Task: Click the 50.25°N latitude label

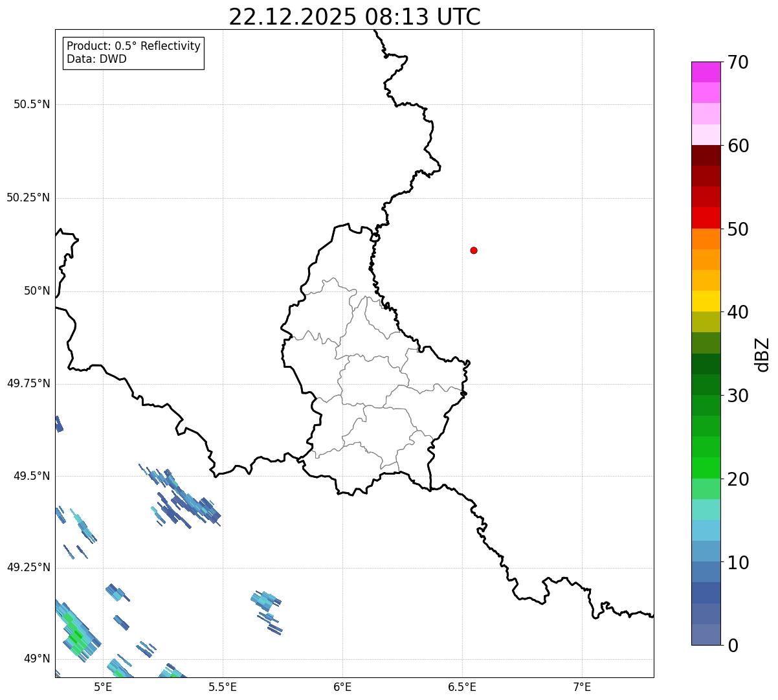Action: pyautogui.click(x=28, y=198)
